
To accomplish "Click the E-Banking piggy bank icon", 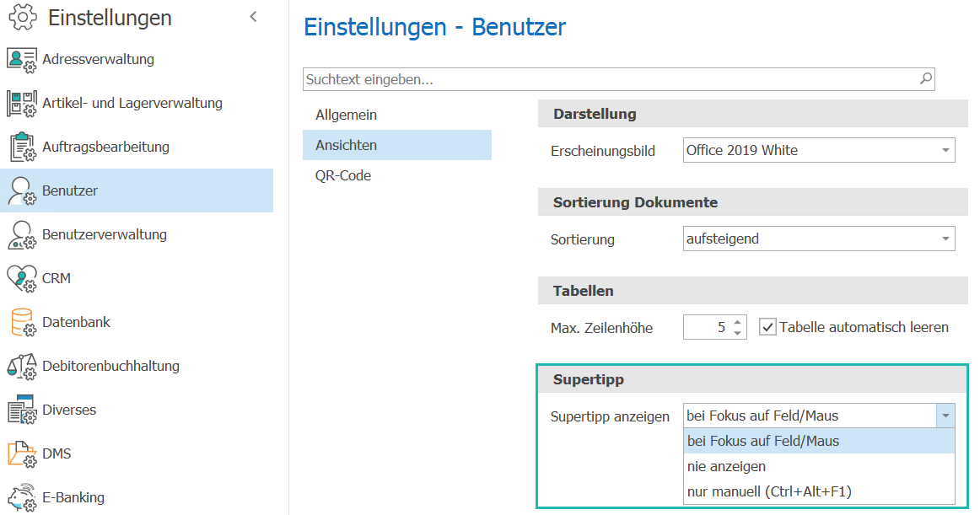I will point(22,498).
